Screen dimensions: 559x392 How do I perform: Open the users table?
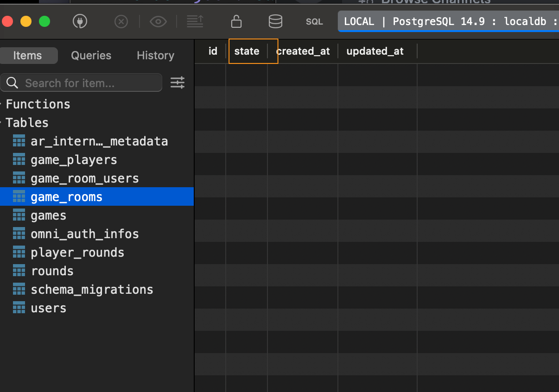coord(48,308)
